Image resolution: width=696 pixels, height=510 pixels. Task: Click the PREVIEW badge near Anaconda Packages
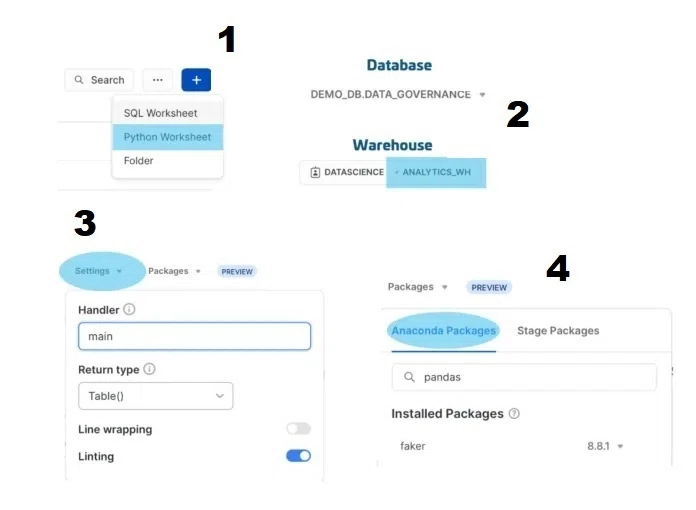(x=489, y=288)
